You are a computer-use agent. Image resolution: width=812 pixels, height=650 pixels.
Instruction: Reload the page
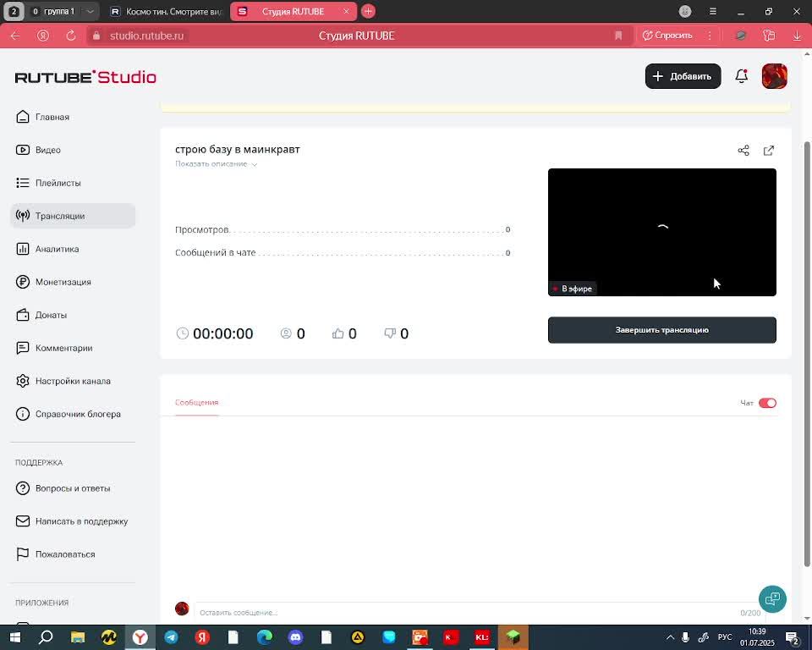click(71, 36)
